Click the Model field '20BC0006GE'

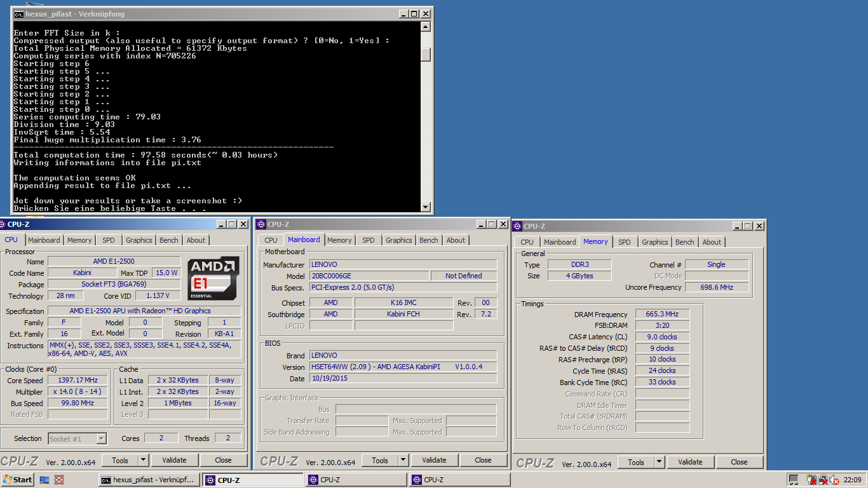[368, 276]
